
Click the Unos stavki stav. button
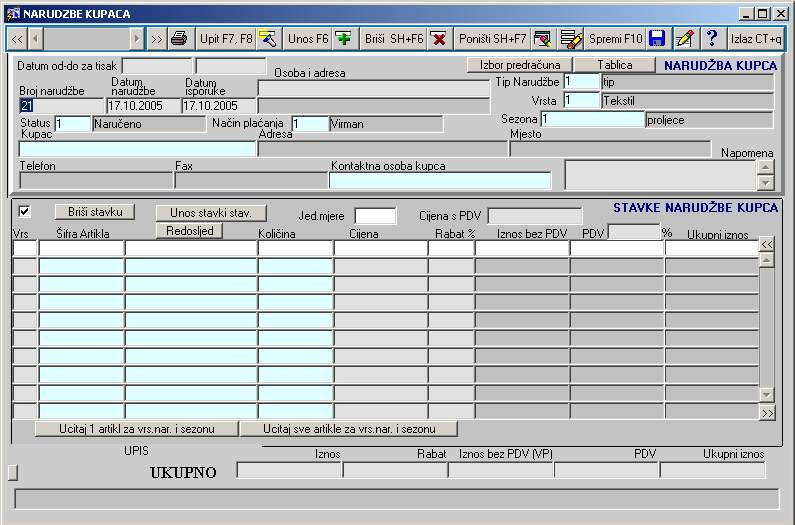[211, 213]
